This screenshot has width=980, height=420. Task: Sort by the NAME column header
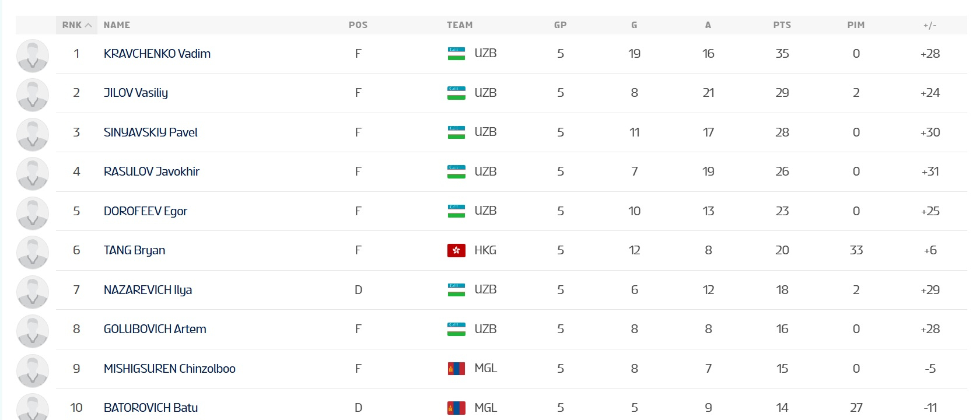pos(117,25)
